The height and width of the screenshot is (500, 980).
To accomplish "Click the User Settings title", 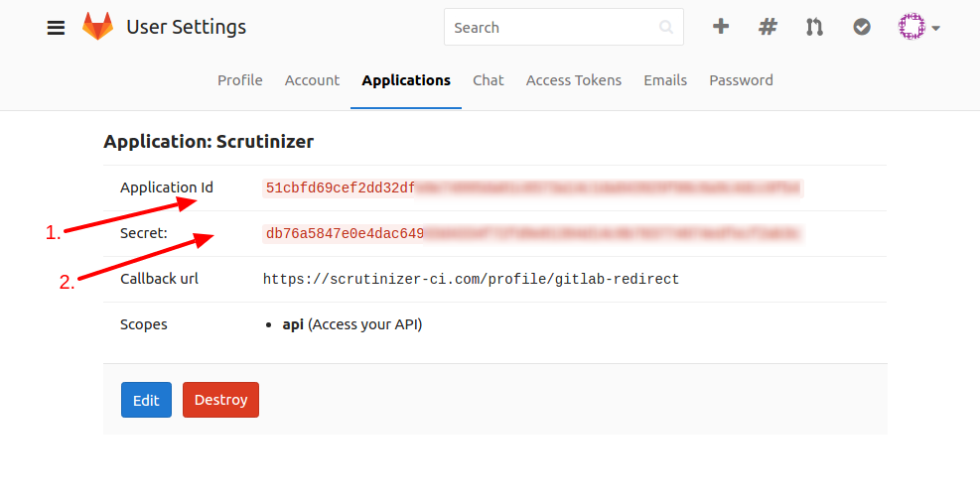I will pyautogui.click(x=187, y=27).
